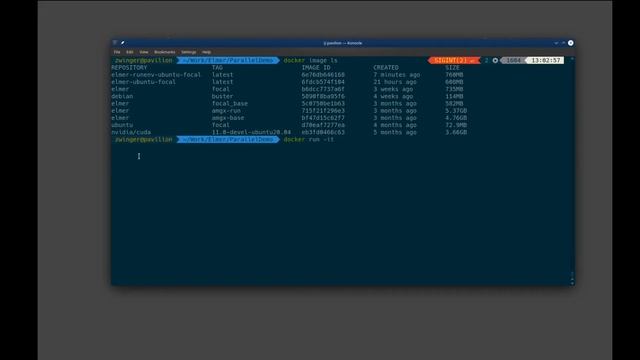Open the Edit menu
Viewport: 640px width, 360px height.
tap(130, 52)
